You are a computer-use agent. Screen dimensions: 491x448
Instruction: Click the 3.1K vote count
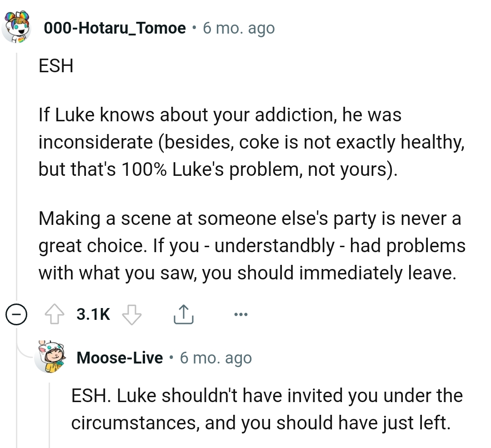92,314
